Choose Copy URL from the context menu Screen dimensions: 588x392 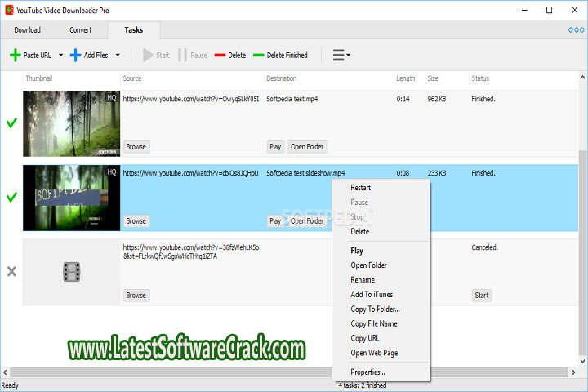[x=364, y=338]
